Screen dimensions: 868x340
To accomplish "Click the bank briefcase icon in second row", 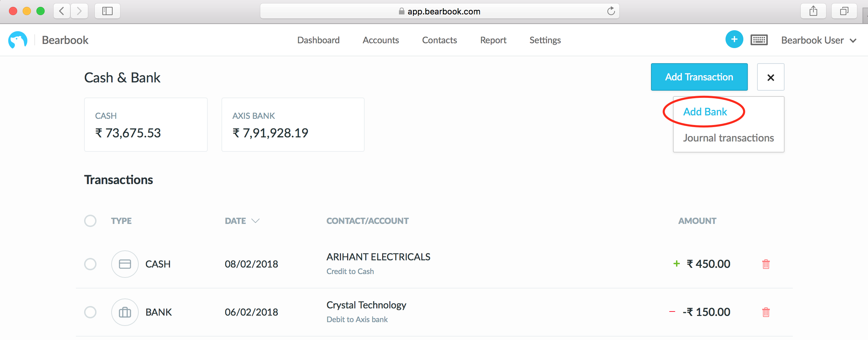I will pyautogui.click(x=125, y=312).
